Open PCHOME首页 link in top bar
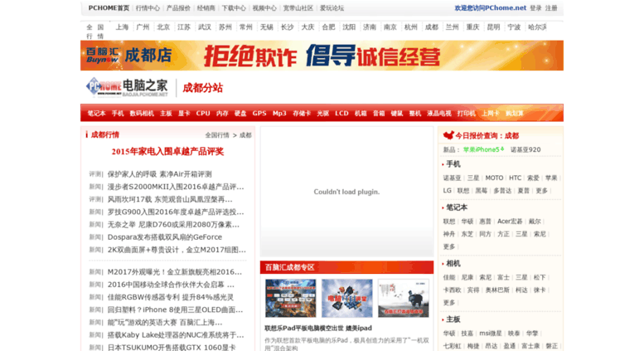This screenshot has height=351, width=644. [109, 7]
